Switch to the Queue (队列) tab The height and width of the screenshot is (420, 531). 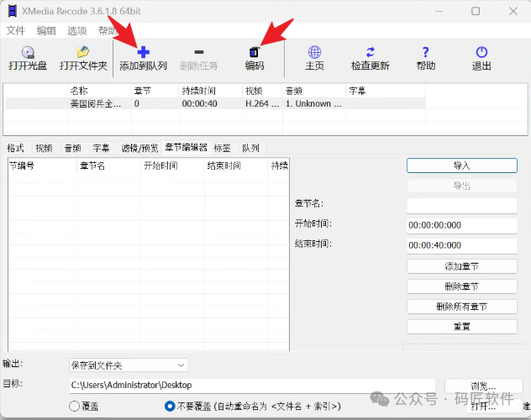click(x=250, y=148)
